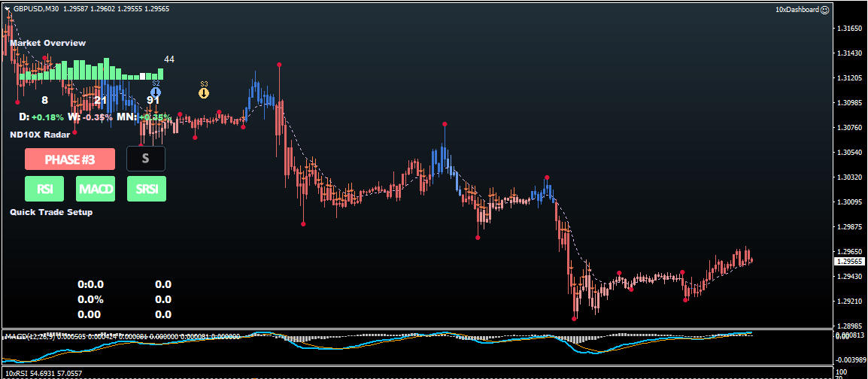Click the blue S2 down-arrow signal icon
Viewport: 868px width, 379px height.
156,92
